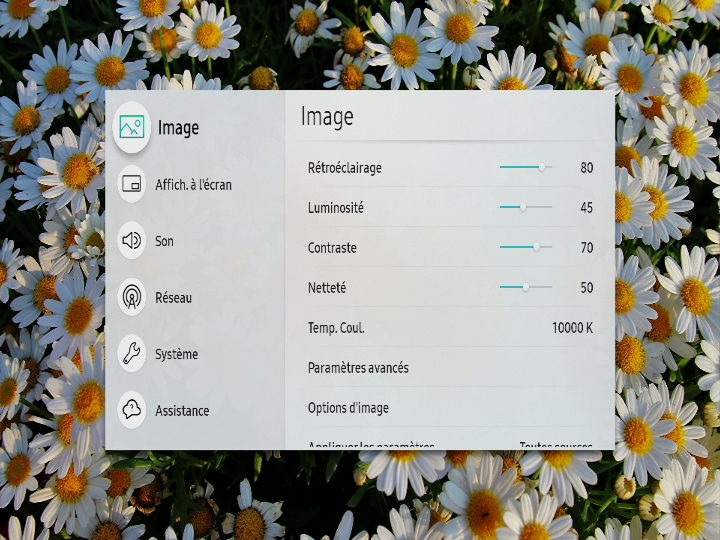Adjust the Contraste slider
Screen dimensions: 720x540
click(525, 247)
